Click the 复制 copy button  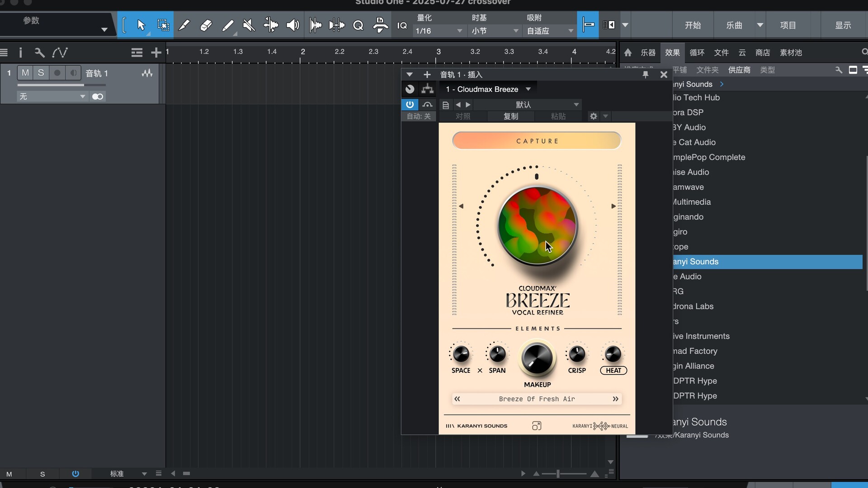click(x=511, y=117)
